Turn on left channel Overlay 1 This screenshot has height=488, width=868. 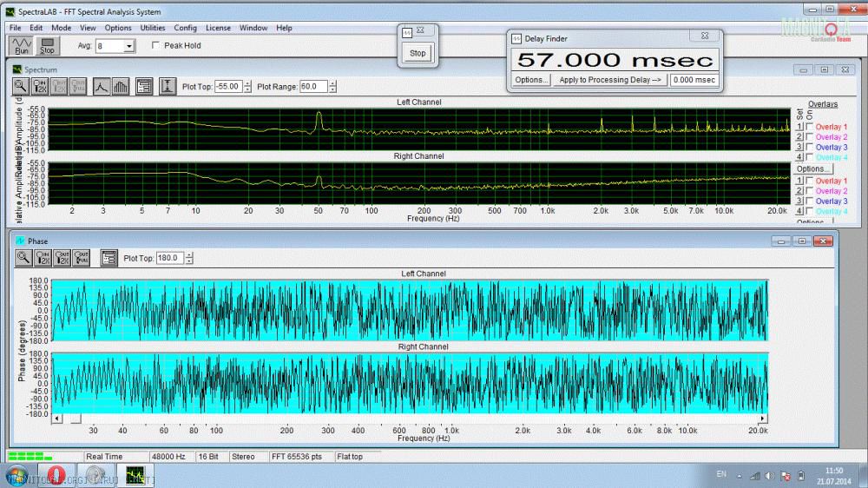809,127
